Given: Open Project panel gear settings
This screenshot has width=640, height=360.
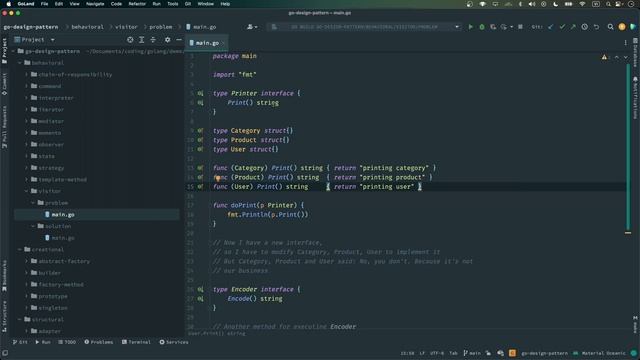Looking at the screenshot, I should (167, 40).
